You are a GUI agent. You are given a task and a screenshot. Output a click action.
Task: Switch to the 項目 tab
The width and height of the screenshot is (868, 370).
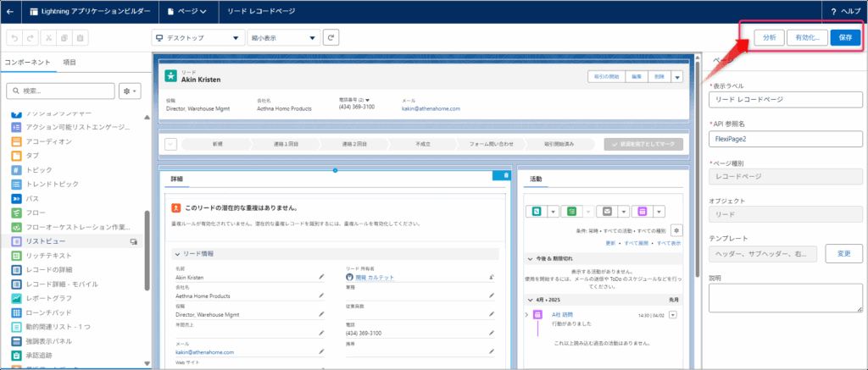coord(70,63)
